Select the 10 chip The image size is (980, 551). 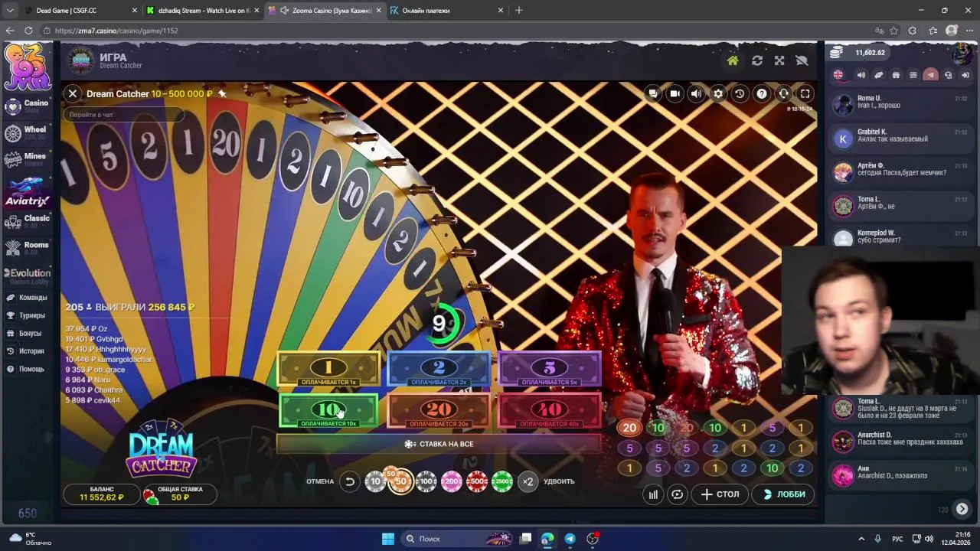pos(375,481)
